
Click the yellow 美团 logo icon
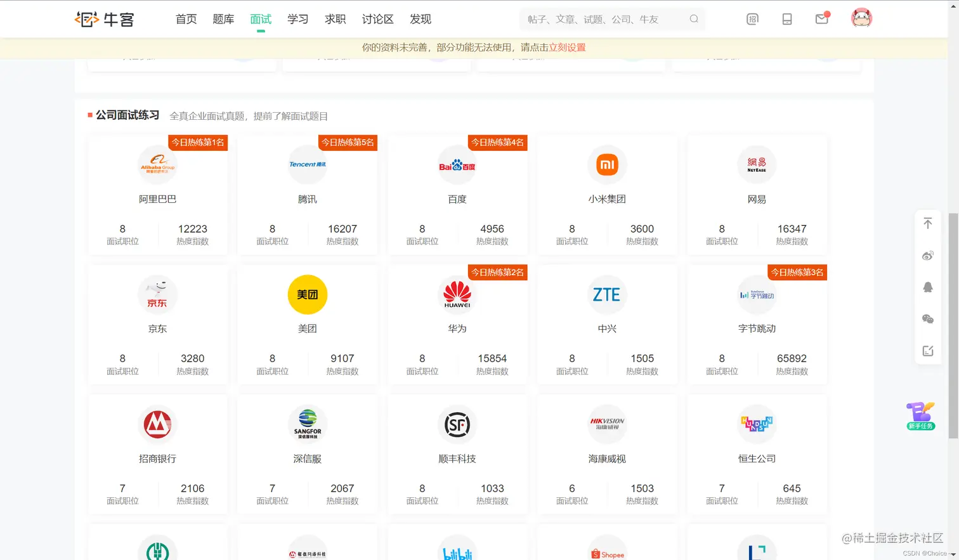pyautogui.click(x=308, y=294)
